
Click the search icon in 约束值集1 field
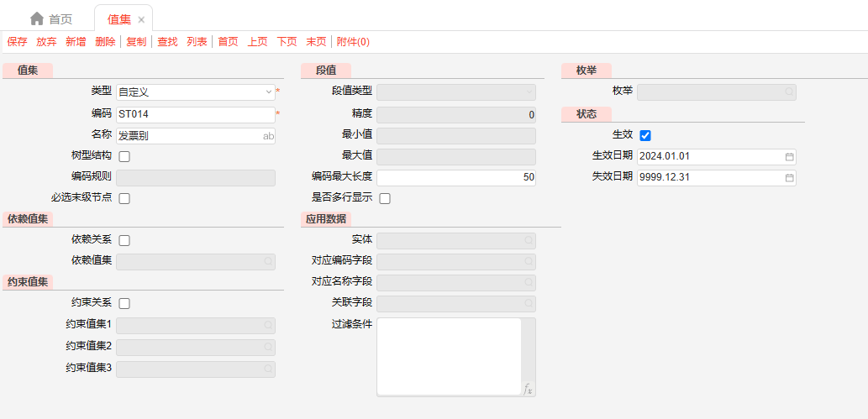[x=268, y=326]
